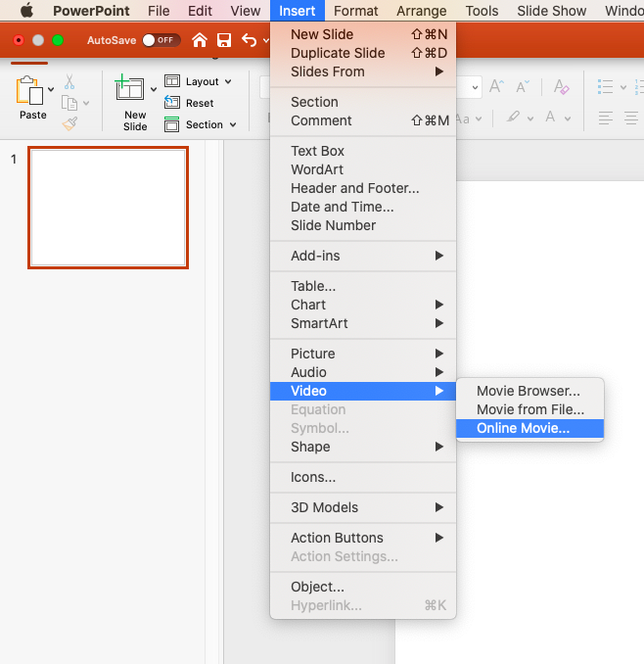Open the Chart submenu

pos(363,305)
